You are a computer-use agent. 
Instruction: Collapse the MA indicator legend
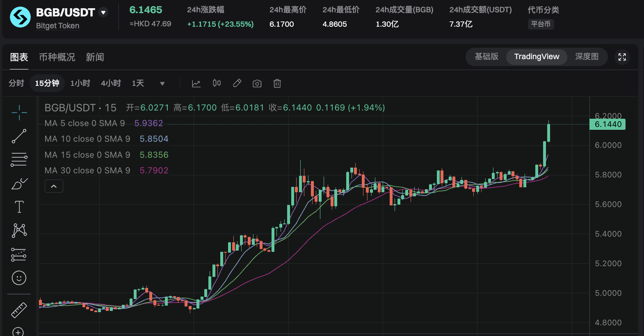pyautogui.click(x=54, y=186)
